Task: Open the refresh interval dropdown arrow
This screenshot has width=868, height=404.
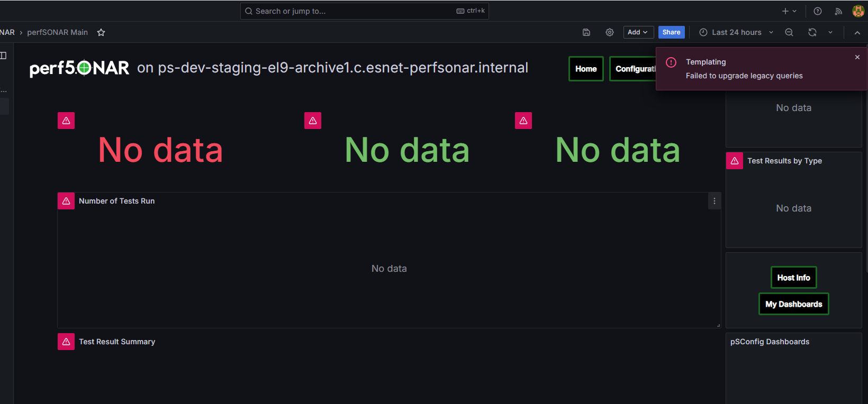Action: pyautogui.click(x=830, y=32)
